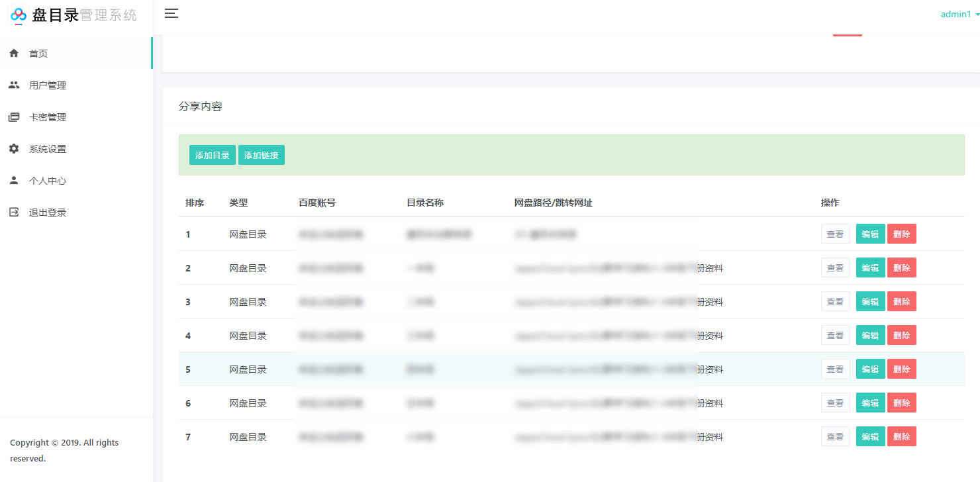Click 编辑 button in row 7
The width and height of the screenshot is (980, 482).
click(870, 436)
